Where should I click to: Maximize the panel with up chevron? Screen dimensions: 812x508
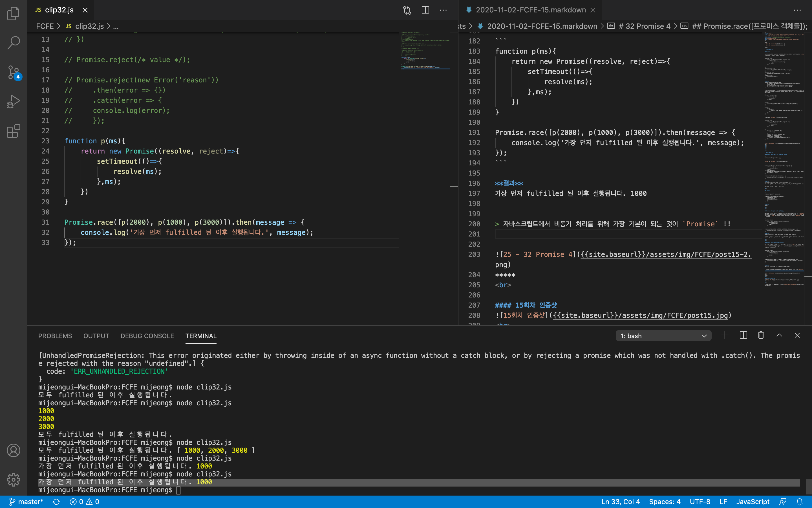point(779,335)
